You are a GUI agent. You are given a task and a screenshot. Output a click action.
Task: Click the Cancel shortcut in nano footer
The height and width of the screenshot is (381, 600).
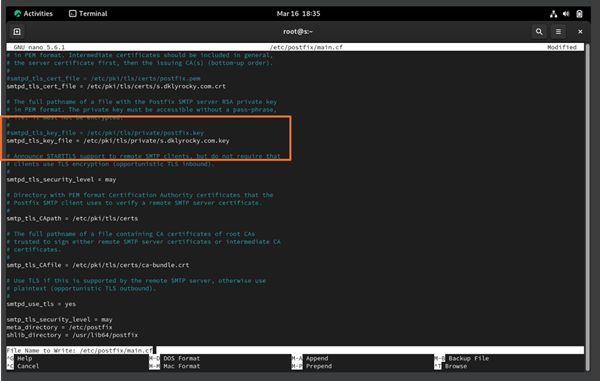point(23,366)
